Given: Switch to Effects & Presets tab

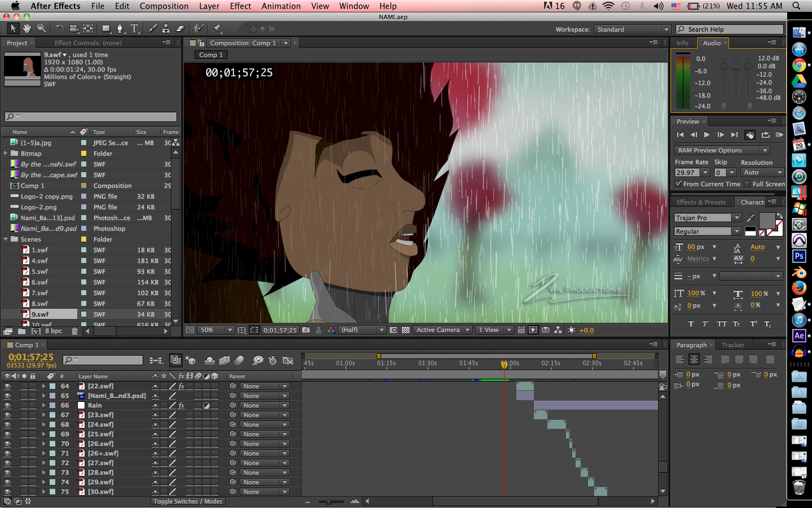Looking at the screenshot, I should (x=701, y=202).
